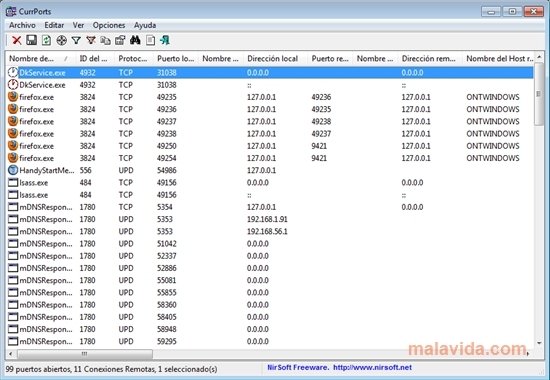Click the clock icon of selected DkService.exe row

click(x=13, y=73)
